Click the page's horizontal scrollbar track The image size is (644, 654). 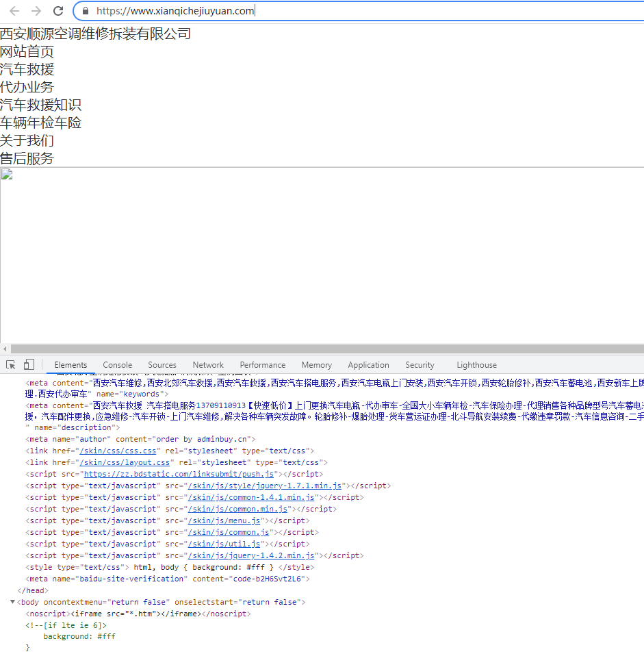(322, 349)
